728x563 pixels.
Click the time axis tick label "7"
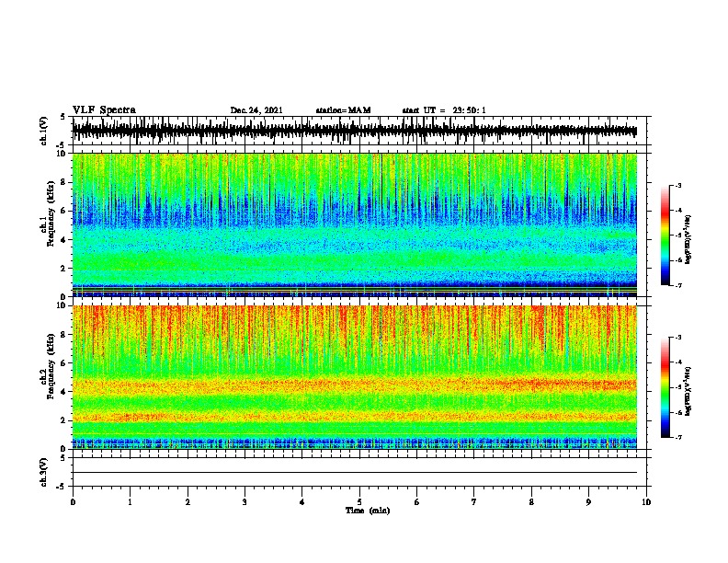[x=474, y=502]
